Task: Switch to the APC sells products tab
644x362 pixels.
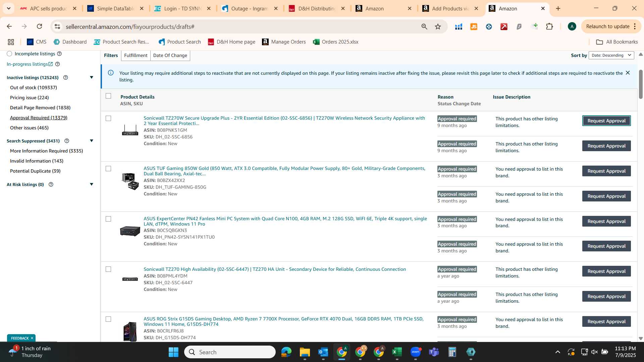Action: (x=48, y=8)
